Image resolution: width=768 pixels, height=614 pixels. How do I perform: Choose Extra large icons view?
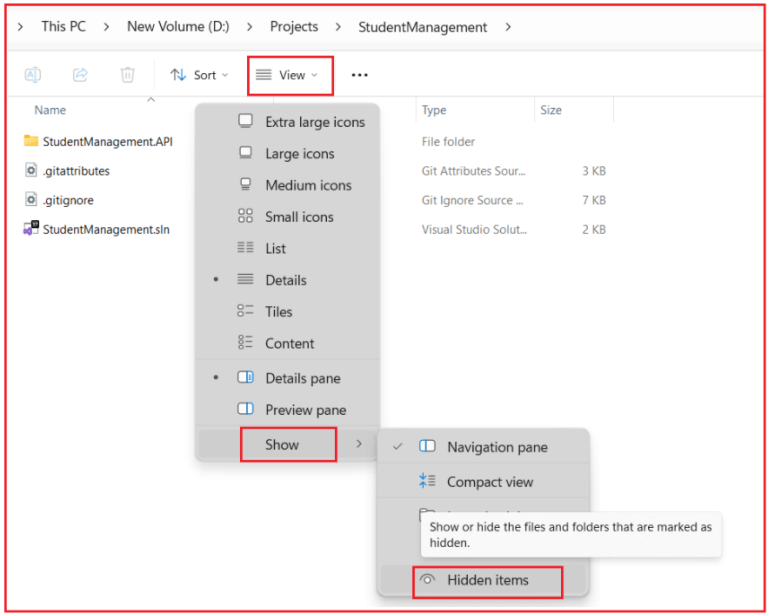click(x=288, y=122)
